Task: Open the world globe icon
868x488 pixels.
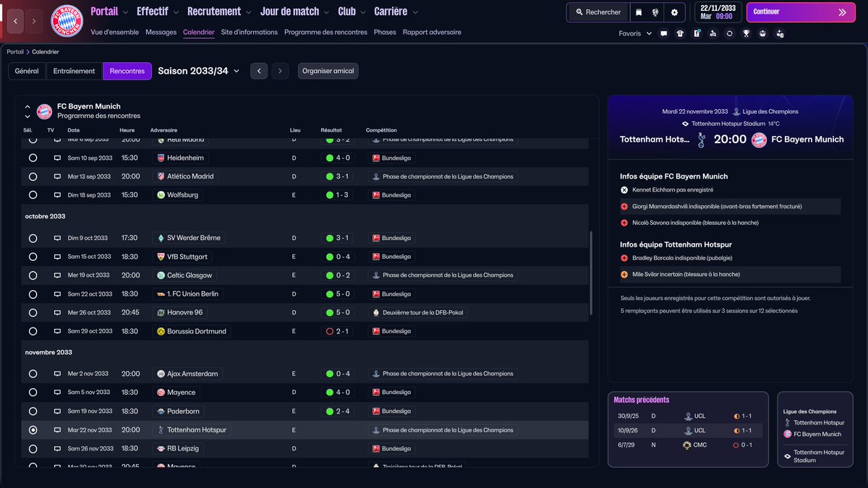Action: click(x=655, y=12)
